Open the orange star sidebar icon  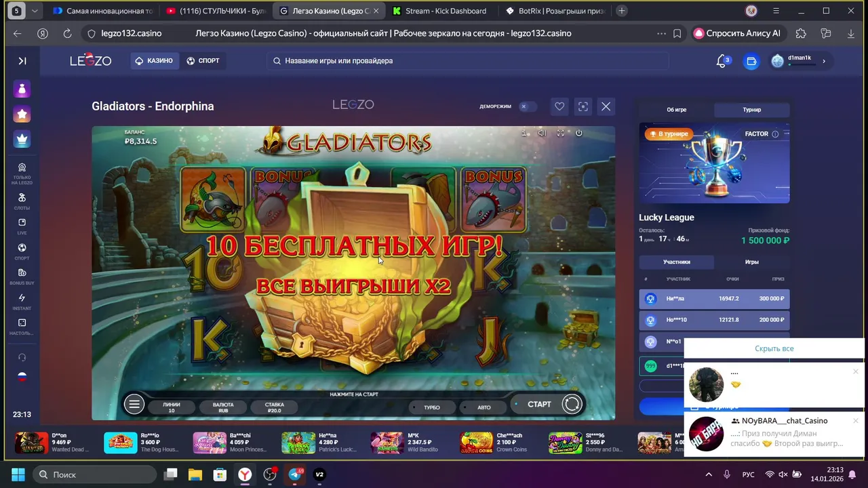pos(22,114)
